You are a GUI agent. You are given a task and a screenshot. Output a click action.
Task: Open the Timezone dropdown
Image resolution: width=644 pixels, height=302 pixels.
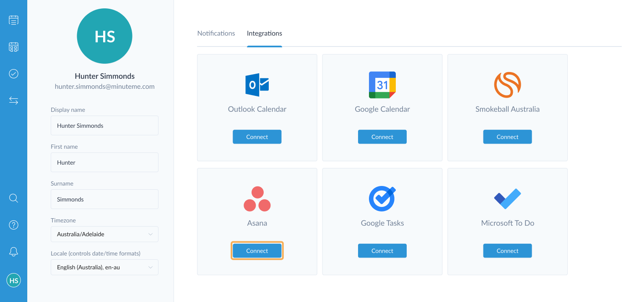[104, 234]
